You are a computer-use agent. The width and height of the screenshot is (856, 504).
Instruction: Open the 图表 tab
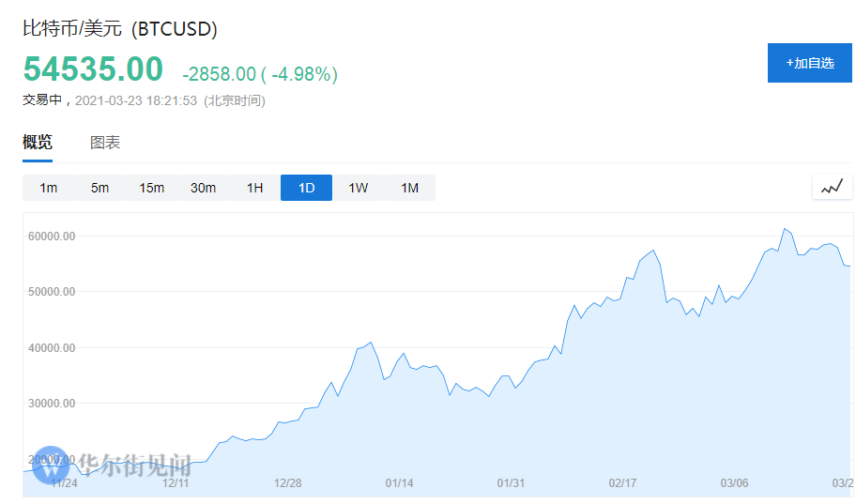pyautogui.click(x=105, y=143)
